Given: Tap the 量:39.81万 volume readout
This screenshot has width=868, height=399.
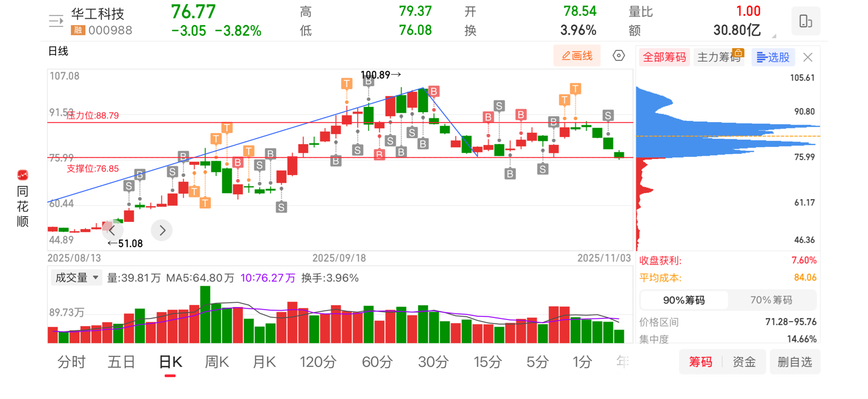Looking at the screenshot, I should [x=134, y=278].
